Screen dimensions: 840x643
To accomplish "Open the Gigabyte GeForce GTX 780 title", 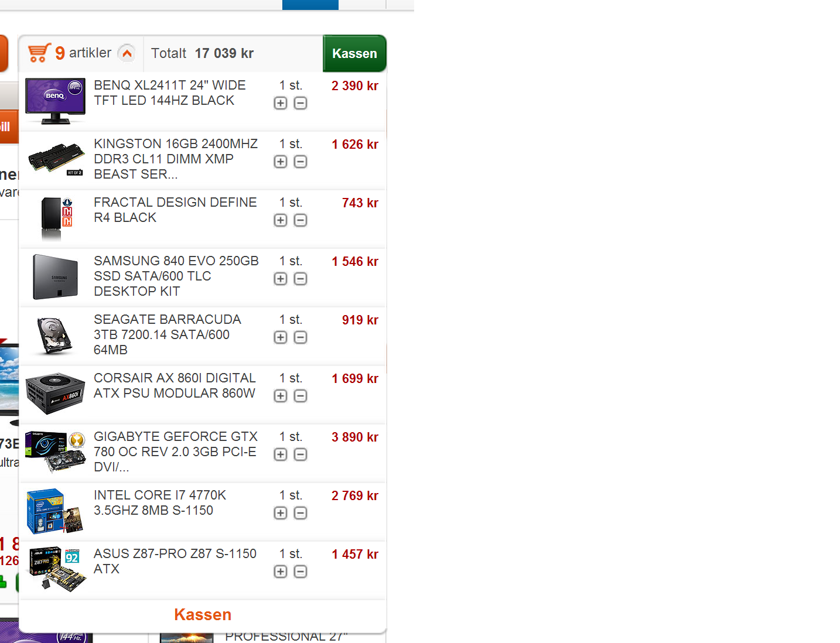I will click(x=176, y=452).
